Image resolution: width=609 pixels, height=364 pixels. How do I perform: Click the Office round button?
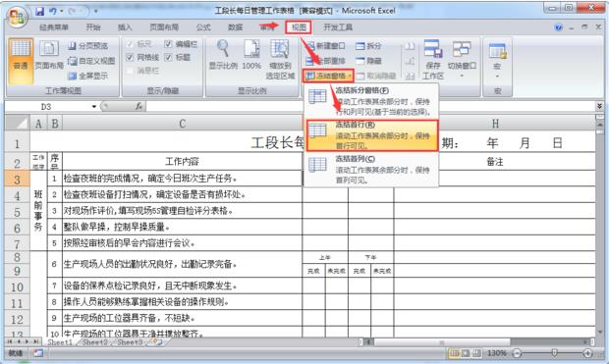pyautogui.click(x=17, y=17)
